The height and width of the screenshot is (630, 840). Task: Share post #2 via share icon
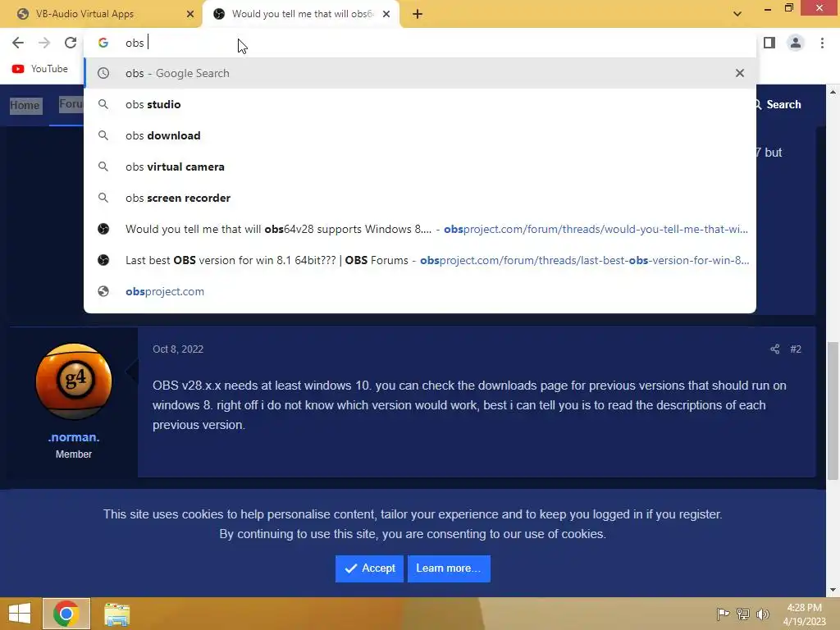774,349
